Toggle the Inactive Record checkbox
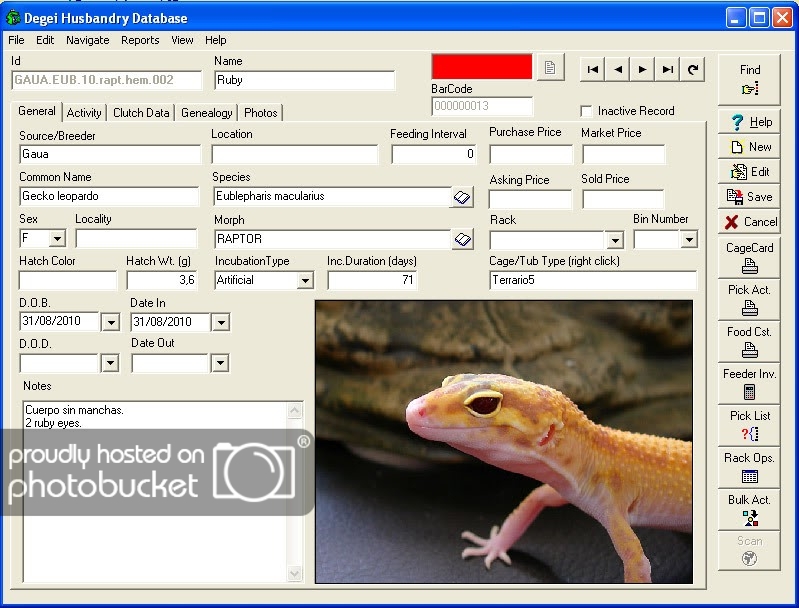 click(587, 111)
